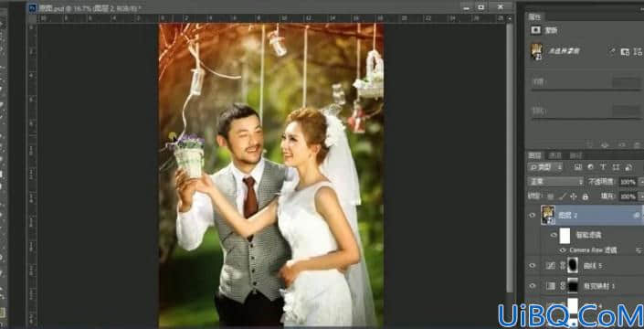Viewport: 644px width, 329px height.
Task: Filter layers by adjustment layers icon
Action: pyautogui.click(x=591, y=167)
